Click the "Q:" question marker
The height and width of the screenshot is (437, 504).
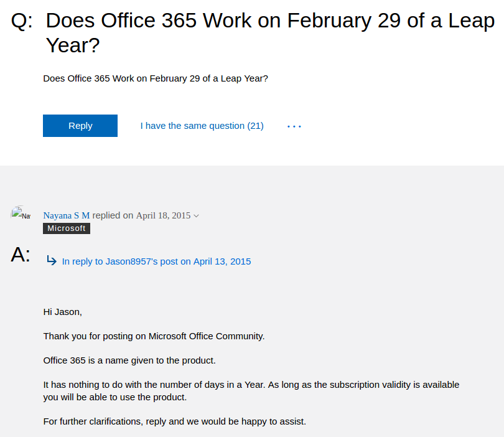click(22, 21)
